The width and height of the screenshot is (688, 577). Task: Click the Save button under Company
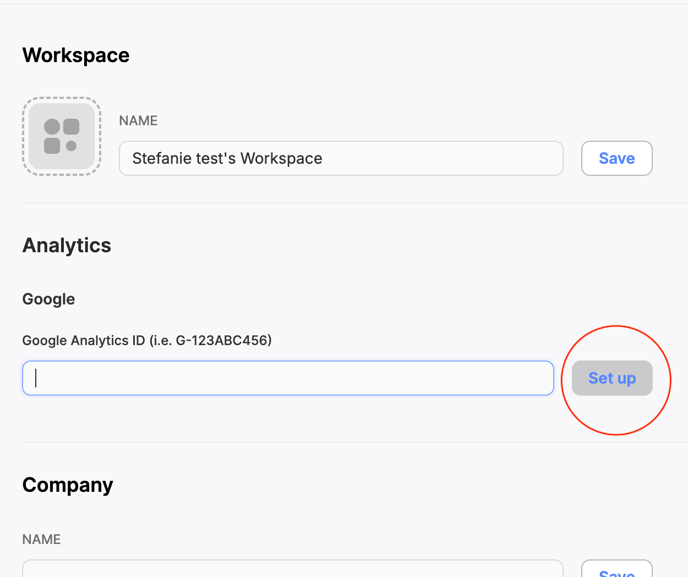click(x=616, y=570)
